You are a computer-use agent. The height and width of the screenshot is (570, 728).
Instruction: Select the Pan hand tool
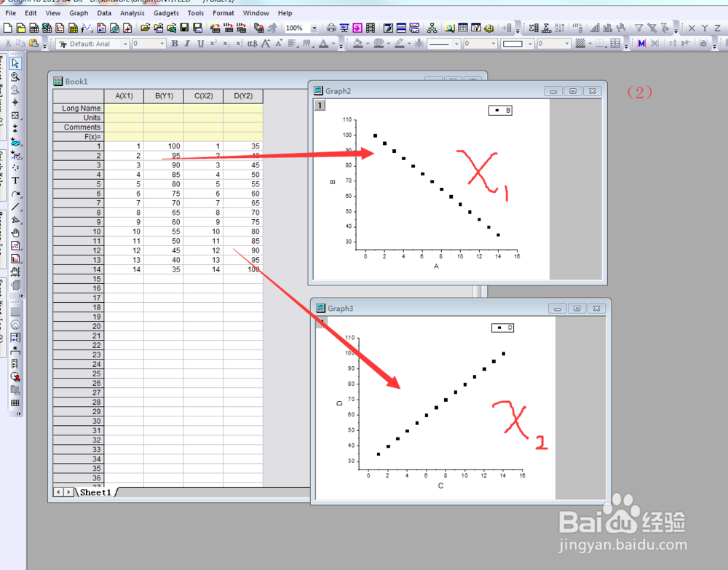tap(15, 232)
